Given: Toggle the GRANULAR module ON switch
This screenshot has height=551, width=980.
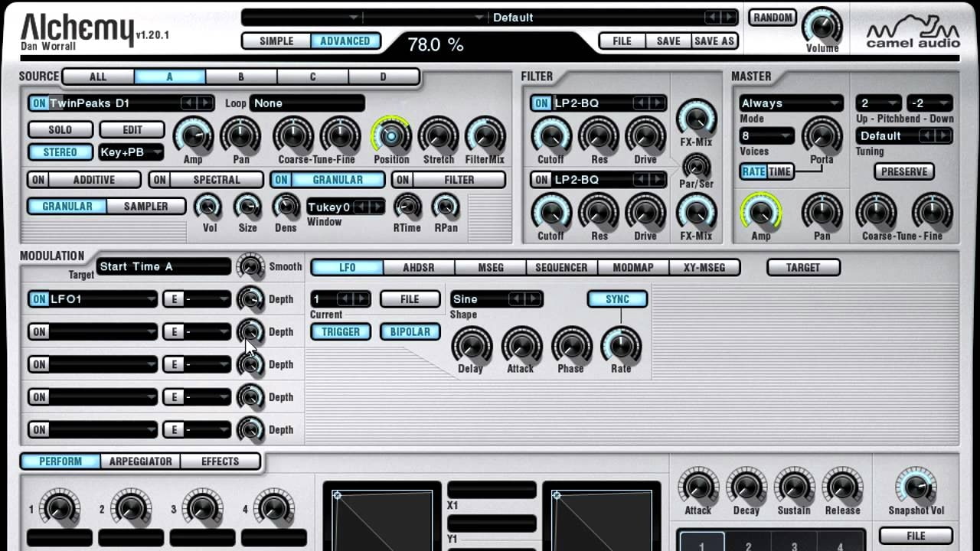Looking at the screenshot, I should pyautogui.click(x=281, y=180).
